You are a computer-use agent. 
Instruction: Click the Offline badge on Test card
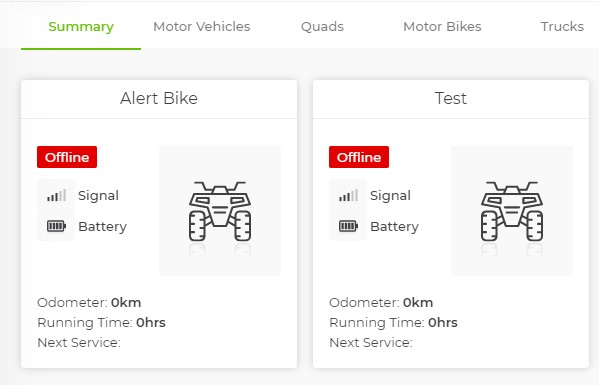(359, 157)
